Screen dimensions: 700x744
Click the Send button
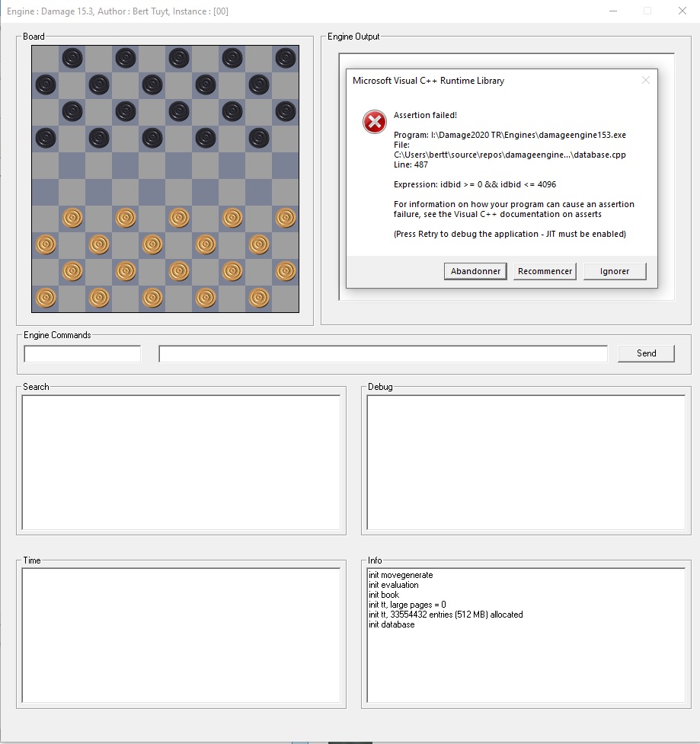coord(646,353)
